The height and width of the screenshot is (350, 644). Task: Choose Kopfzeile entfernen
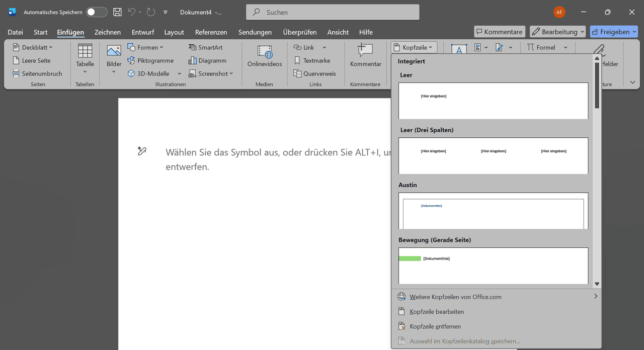pos(497,326)
